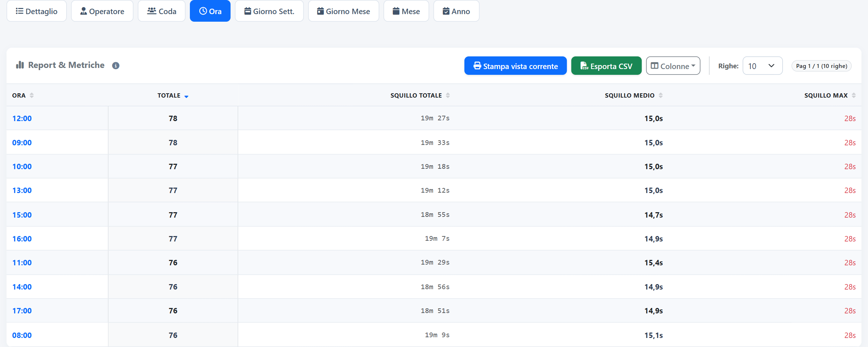Open the 10:00 hour link

click(22, 167)
